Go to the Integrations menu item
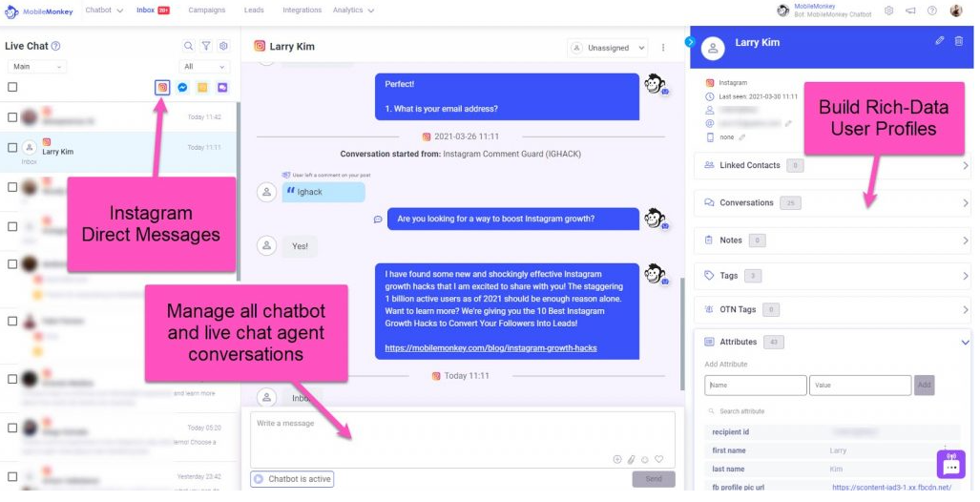Screen dimensions: 980x502 pos(302,10)
